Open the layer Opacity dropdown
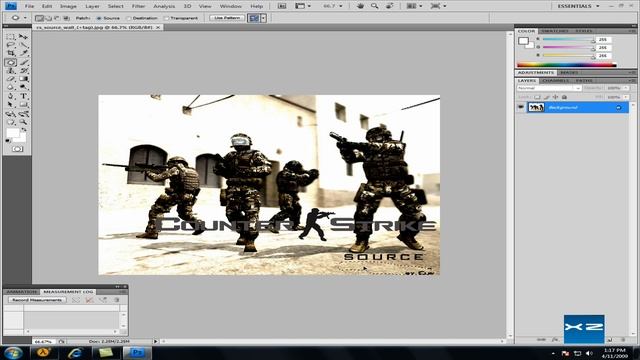The width and height of the screenshot is (640, 360). pyautogui.click(x=626, y=88)
